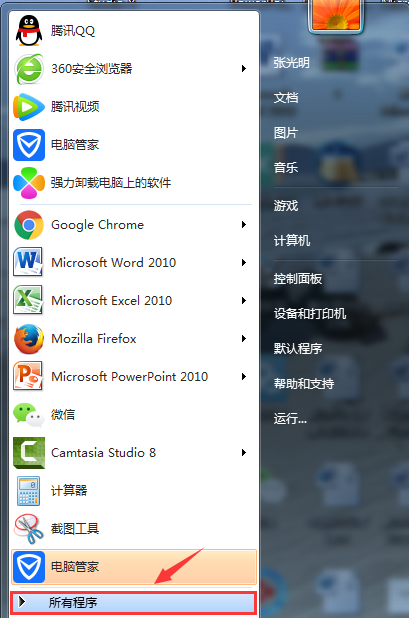Open 控制面板 control panel
The image size is (409, 618).
[x=298, y=279]
